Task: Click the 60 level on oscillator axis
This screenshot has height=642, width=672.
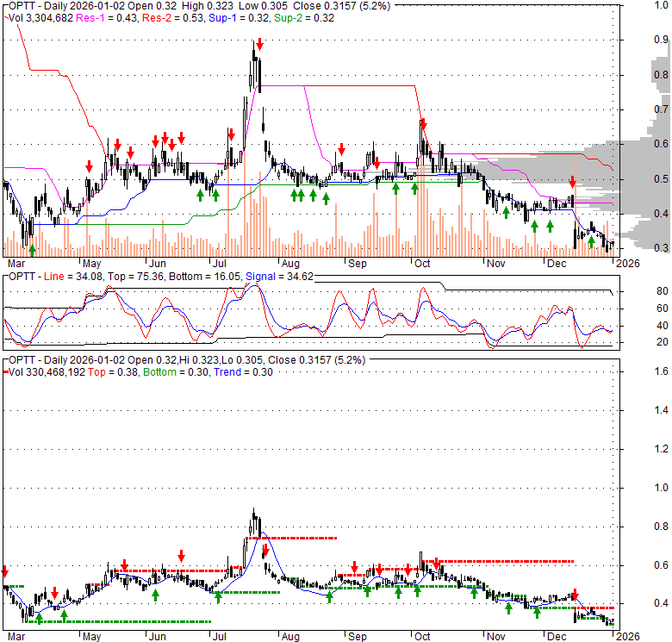Action: tap(663, 309)
